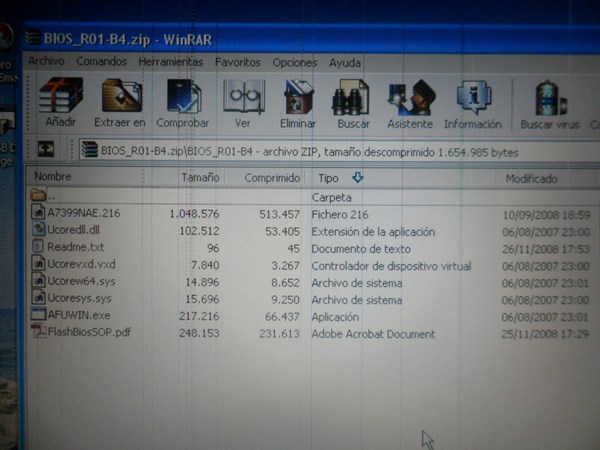Click the 'Carpeta' type cell
This screenshot has width=600, height=450.
coord(331,197)
